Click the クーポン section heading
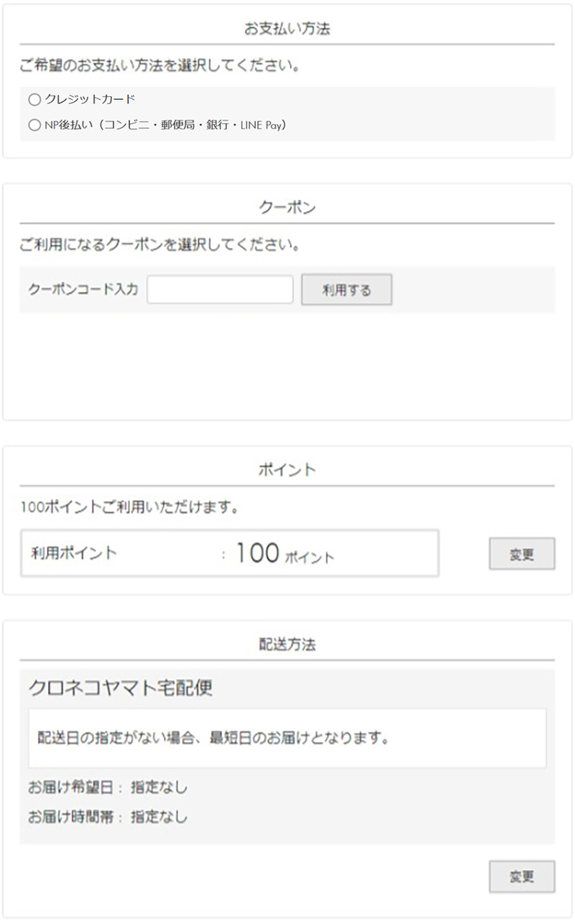 pos(287,208)
